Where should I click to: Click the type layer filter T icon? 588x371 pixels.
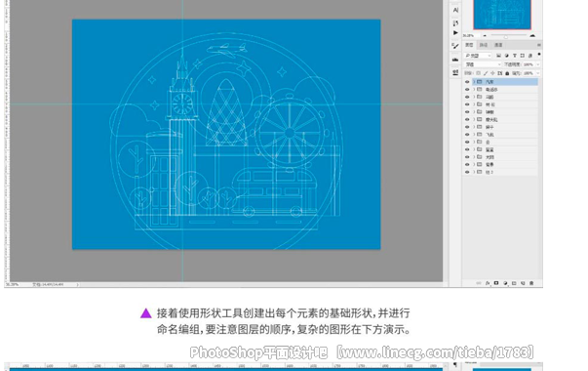pyautogui.click(x=515, y=56)
